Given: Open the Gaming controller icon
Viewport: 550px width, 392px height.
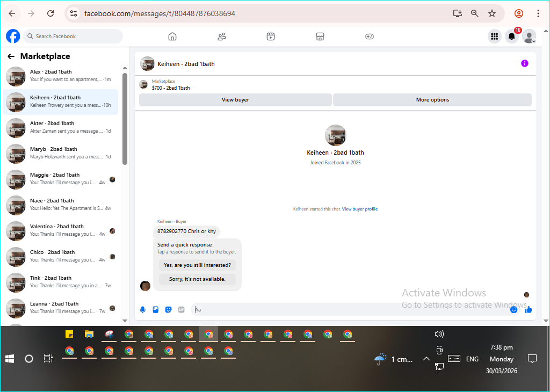Looking at the screenshot, I should pos(370,37).
